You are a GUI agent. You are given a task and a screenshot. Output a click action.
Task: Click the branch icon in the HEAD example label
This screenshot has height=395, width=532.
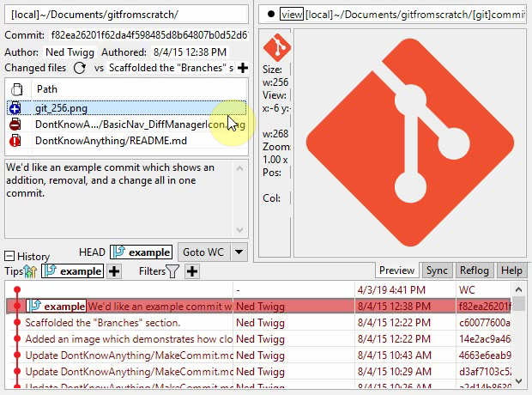click(118, 252)
